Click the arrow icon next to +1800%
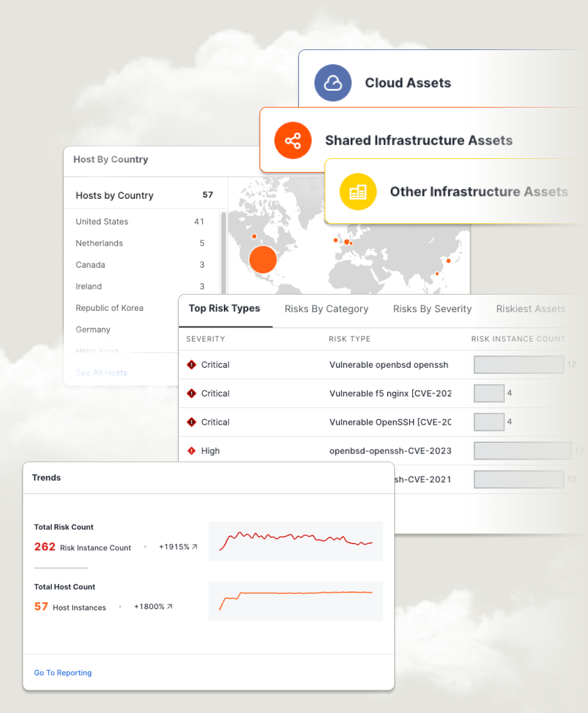This screenshot has height=713, width=588. pyautogui.click(x=170, y=607)
